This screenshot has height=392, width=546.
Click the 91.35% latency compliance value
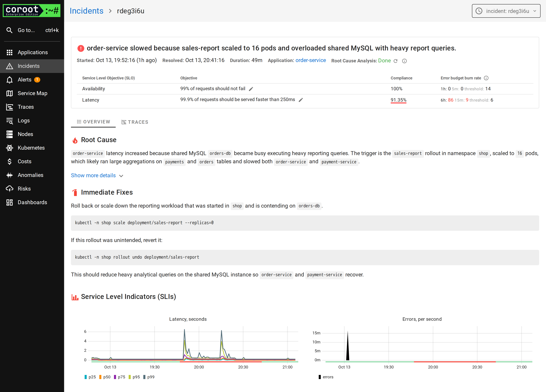tap(398, 100)
